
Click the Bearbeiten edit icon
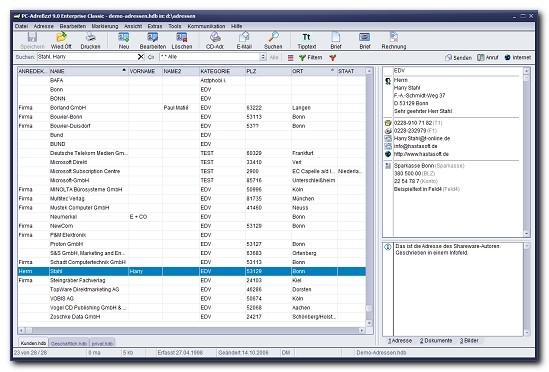point(153,37)
